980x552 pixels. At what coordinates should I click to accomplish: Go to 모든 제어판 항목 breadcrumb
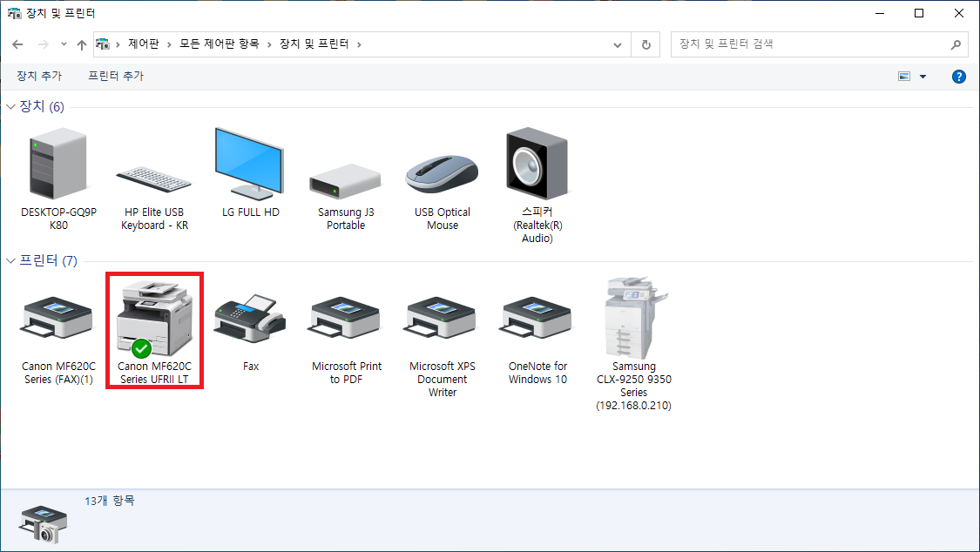(220, 44)
